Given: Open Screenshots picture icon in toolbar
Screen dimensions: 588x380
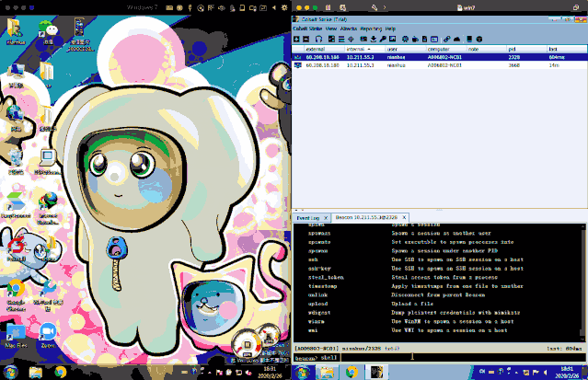Looking at the screenshot, I should (393, 39).
